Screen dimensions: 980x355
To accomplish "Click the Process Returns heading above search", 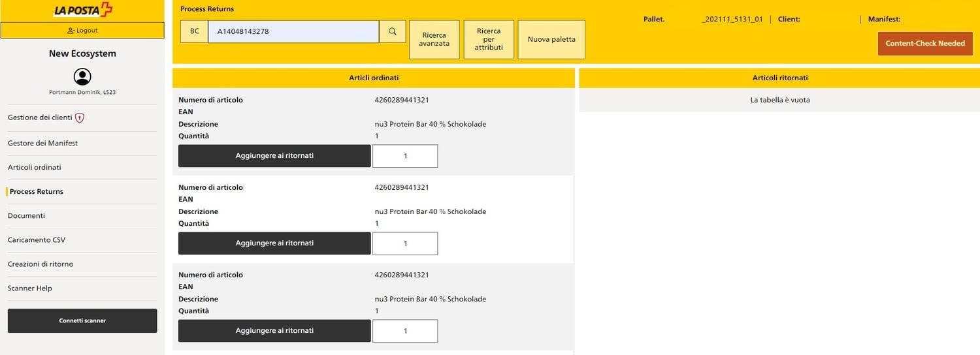I will tap(207, 9).
